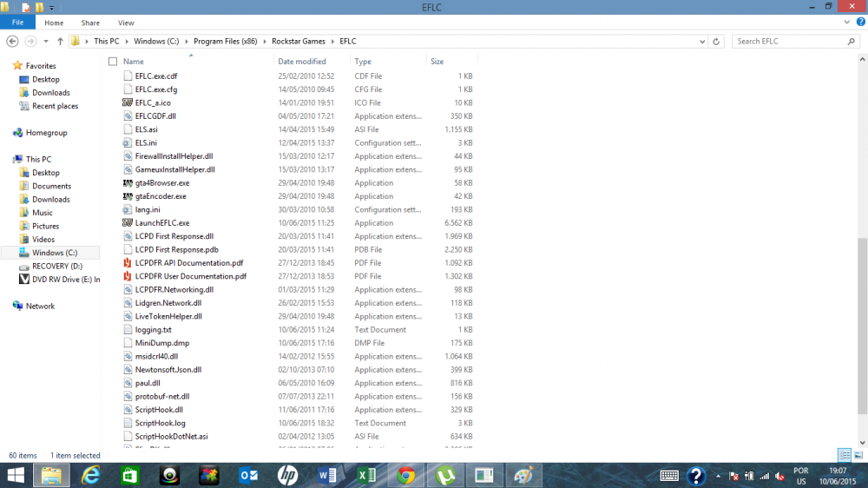Open the Home ribbon tab
868x488 pixels.
coord(54,23)
